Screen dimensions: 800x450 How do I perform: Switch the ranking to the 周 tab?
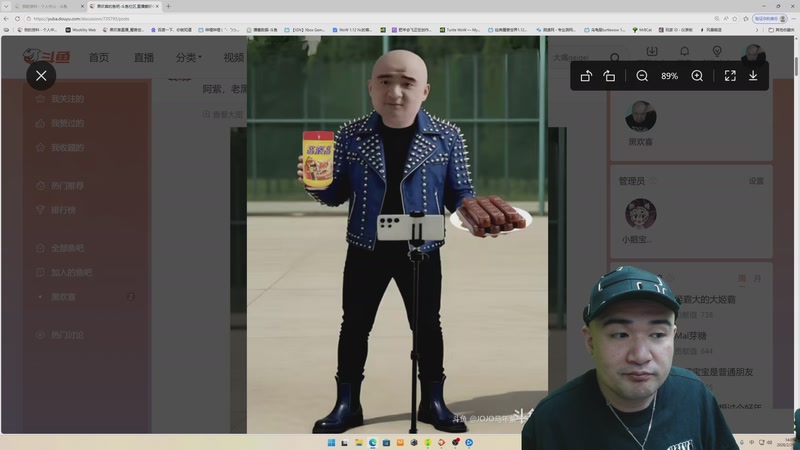pos(742,279)
